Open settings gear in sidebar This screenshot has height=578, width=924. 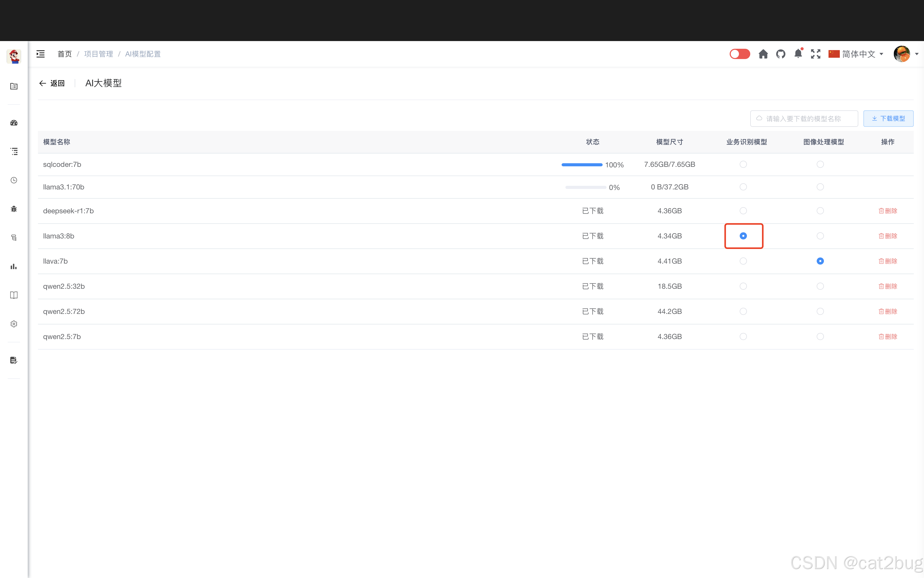(14, 324)
